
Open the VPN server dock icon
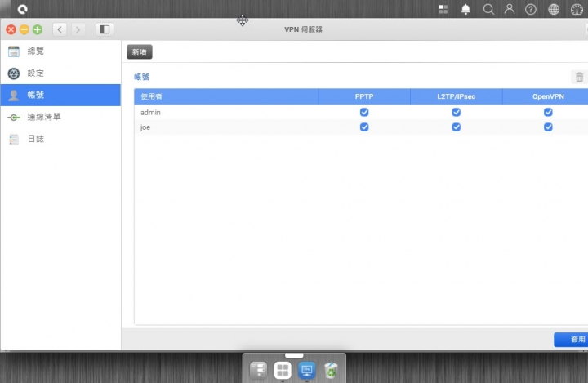pyautogui.click(x=307, y=370)
